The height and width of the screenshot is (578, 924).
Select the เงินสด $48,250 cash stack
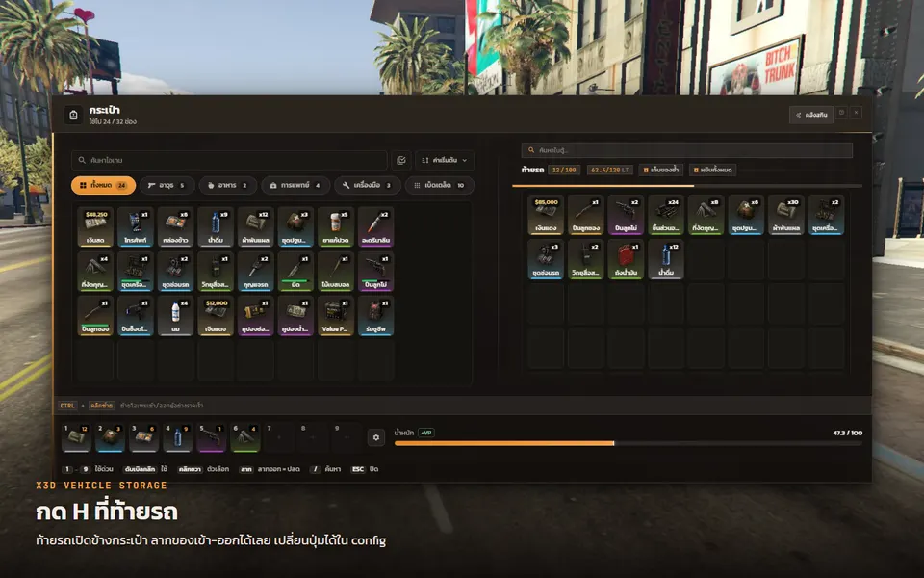point(95,226)
